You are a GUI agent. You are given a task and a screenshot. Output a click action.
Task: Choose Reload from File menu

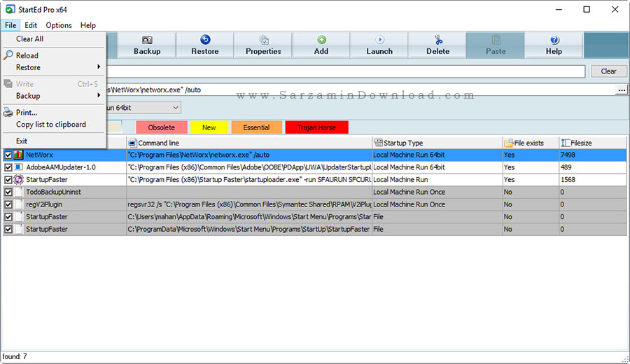pyautogui.click(x=53, y=55)
